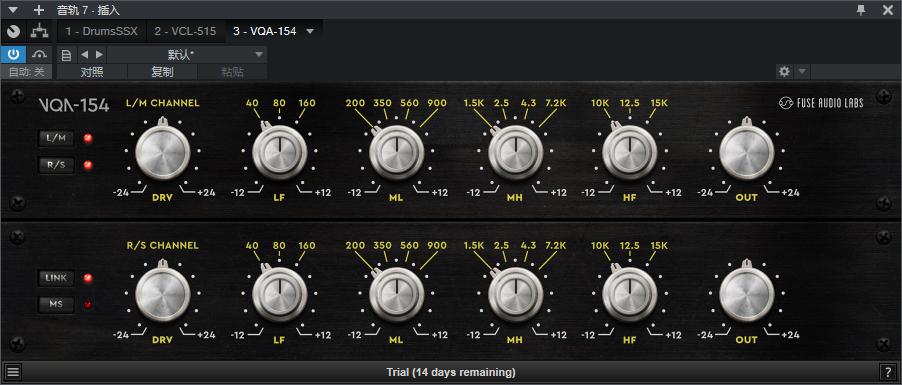902x385 pixels.
Task: Go to previous preset arrow
Action: (84, 55)
